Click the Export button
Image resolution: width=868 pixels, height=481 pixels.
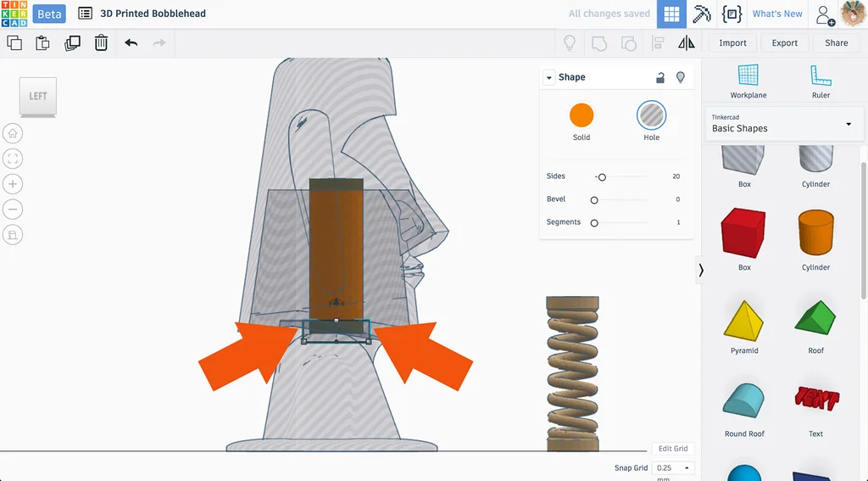click(784, 42)
